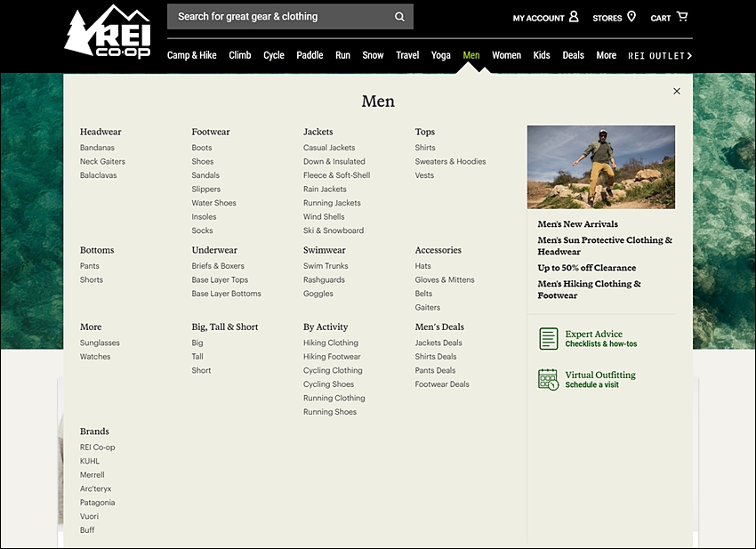Open Men's Sun Protective Clothing & Headwear

click(x=605, y=246)
